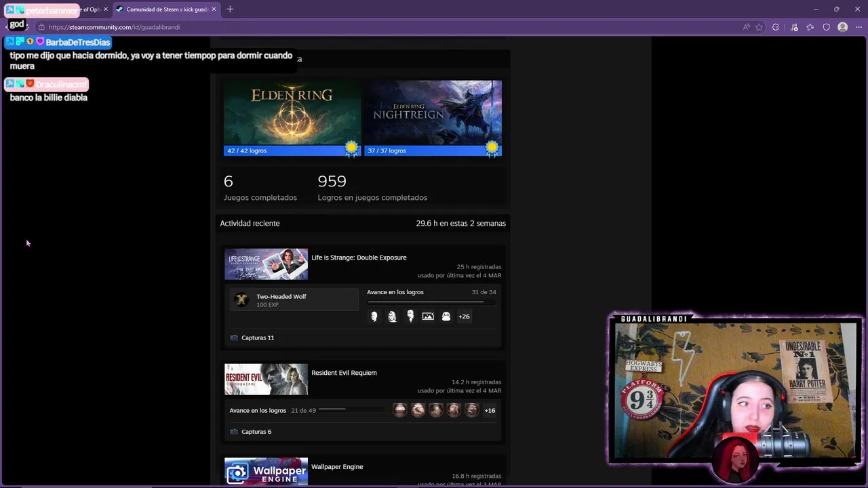868x488 pixels.
Task: Open the browser settings three-dot menu
Action: tap(859, 27)
